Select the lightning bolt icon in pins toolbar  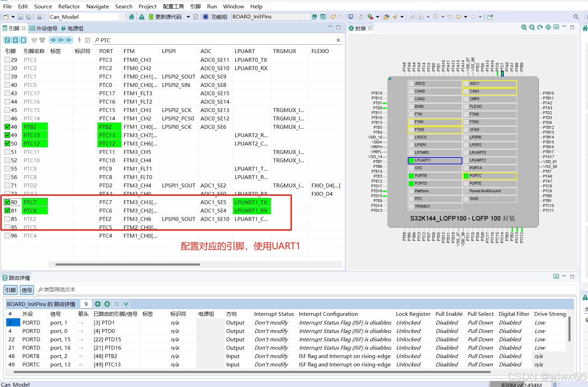coord(79,40)
